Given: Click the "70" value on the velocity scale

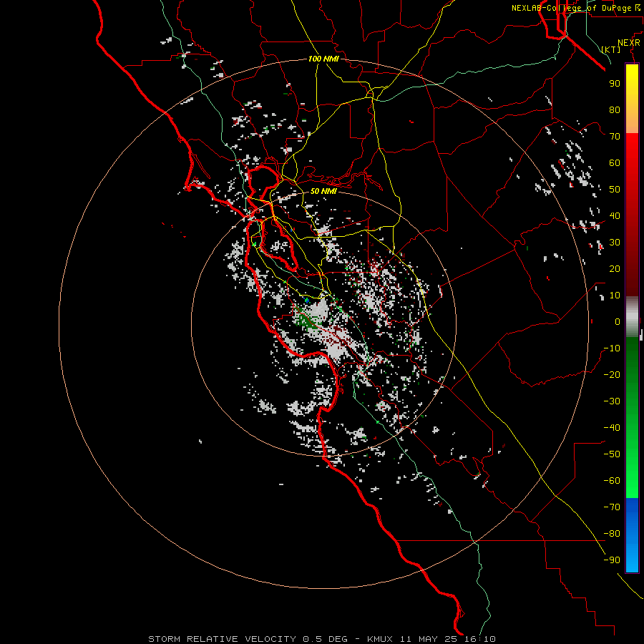Looking at the screenshot, I should (615, 137).
